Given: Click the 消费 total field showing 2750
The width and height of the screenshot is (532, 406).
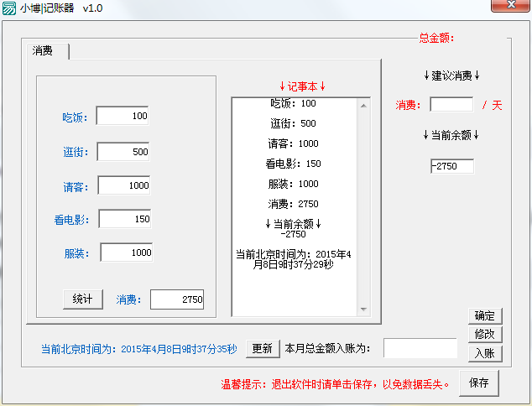Looking at the screenshot, I should (x=176, y=299).
